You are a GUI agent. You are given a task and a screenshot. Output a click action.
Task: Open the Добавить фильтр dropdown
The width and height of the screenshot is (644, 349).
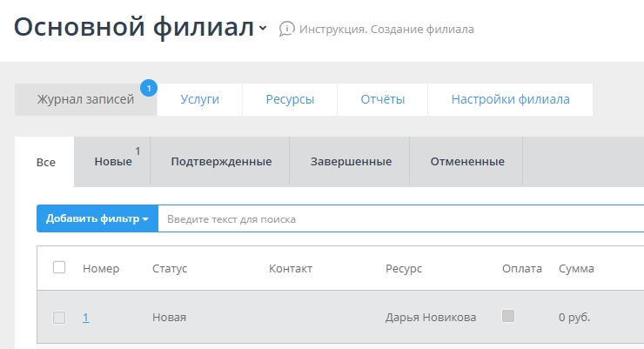click(x=97, y=219)
